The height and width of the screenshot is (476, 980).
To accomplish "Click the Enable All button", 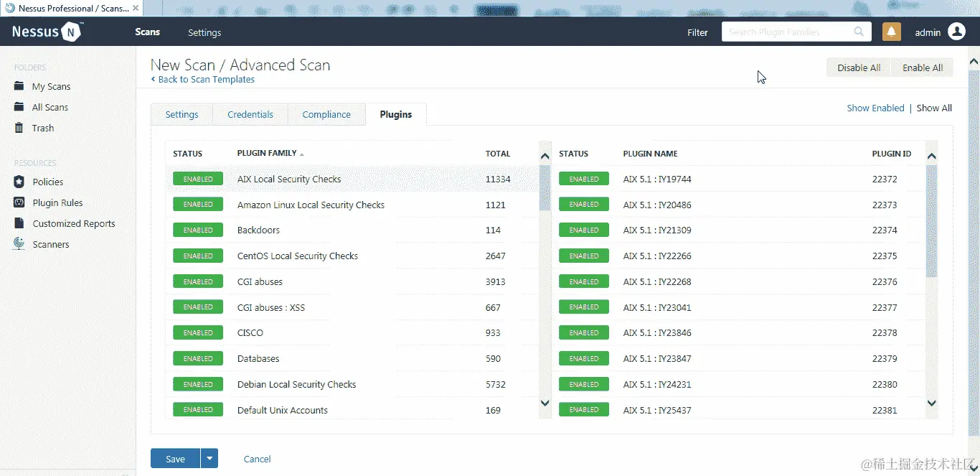I will pyautogui.click(x=923, y=67).
